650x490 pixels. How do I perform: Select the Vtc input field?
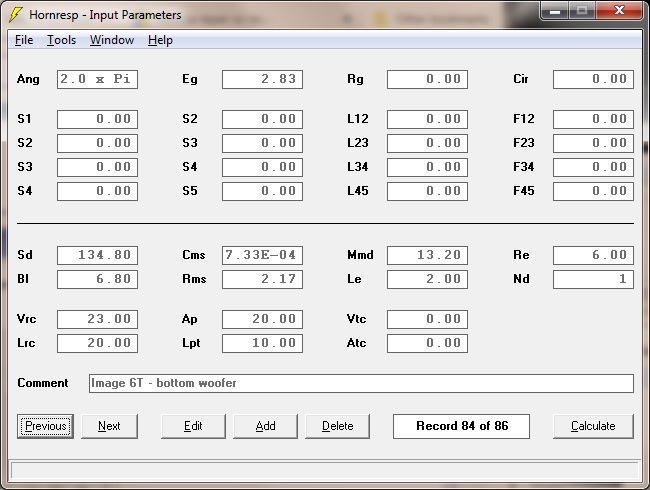pos(427,320)
